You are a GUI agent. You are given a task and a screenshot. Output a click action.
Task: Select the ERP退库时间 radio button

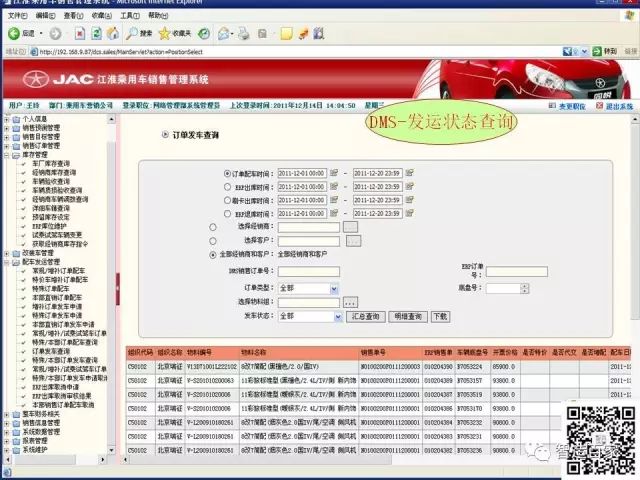pos(227,213)
